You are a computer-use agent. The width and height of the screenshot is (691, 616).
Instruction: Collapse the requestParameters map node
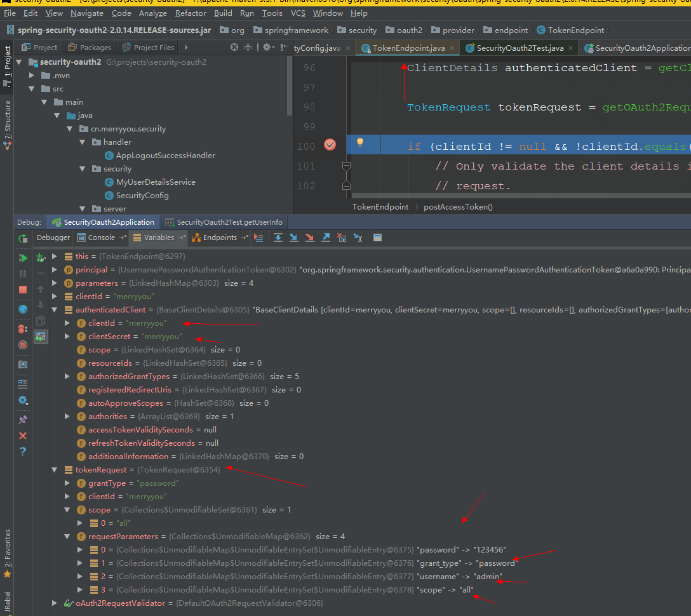click(x=67, y=536)
